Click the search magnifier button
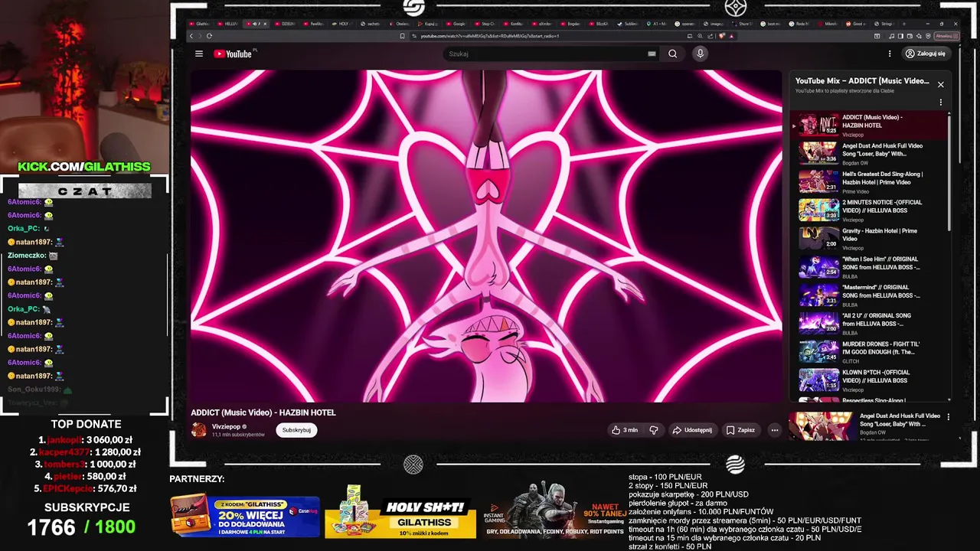 point(672,54)
